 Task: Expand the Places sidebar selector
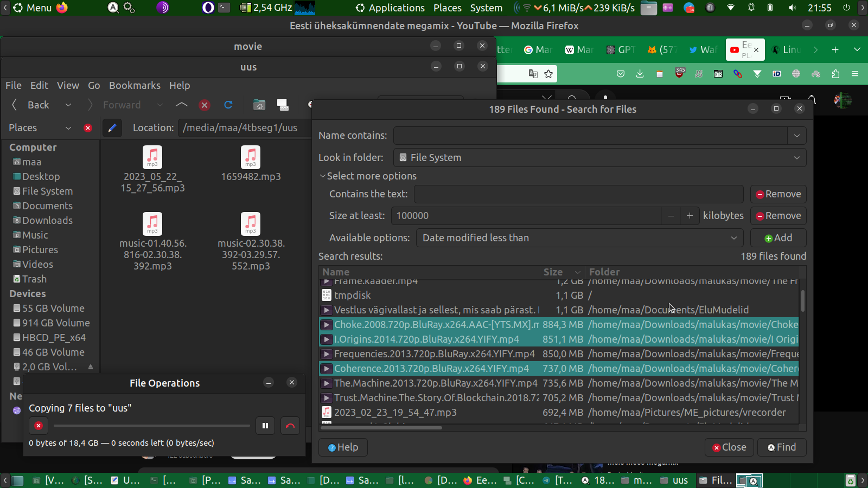click(68, 128)
